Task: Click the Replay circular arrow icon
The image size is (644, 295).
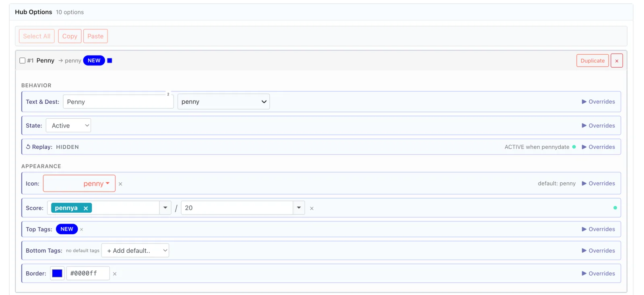Action: pos(28,147)
